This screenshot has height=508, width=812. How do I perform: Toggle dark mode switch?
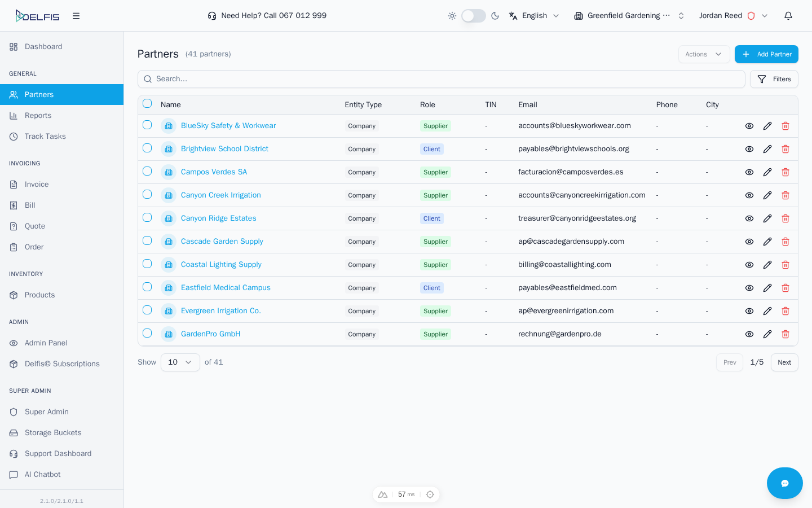pyautogui.click(x=474, y=15)
